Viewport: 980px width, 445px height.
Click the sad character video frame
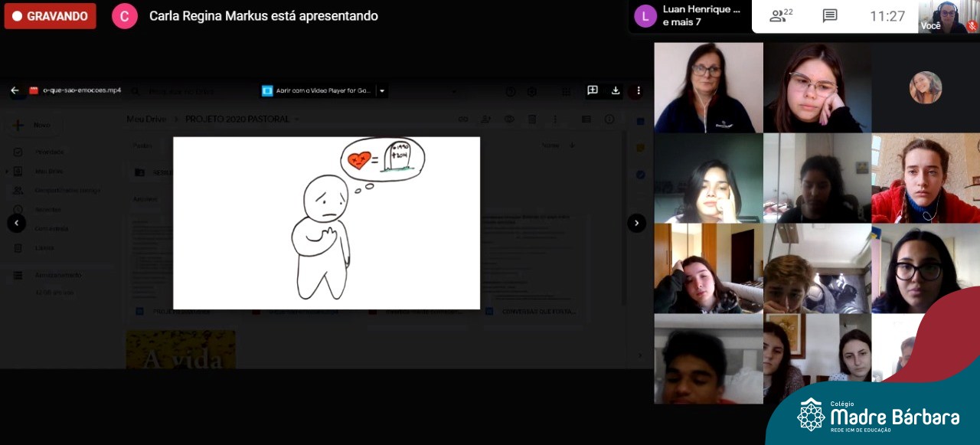pos(326,223)
